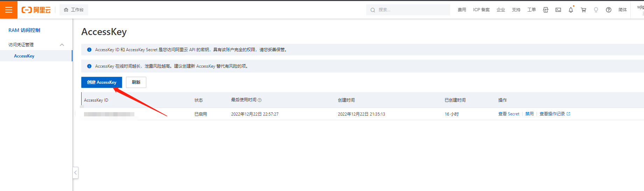Launch Cloud Shell terminal icon
644x191 pixels.
click(x=558, y=10)
